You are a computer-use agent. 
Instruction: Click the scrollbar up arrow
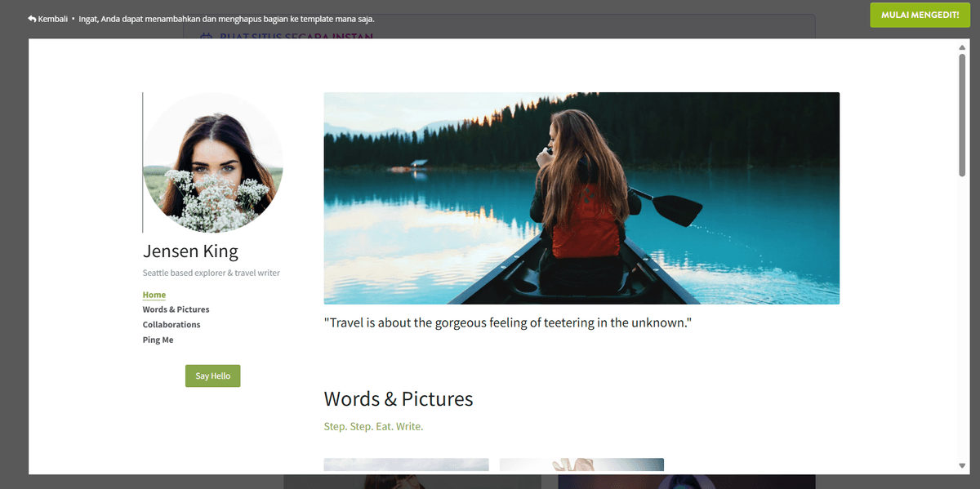coord(962,47)
